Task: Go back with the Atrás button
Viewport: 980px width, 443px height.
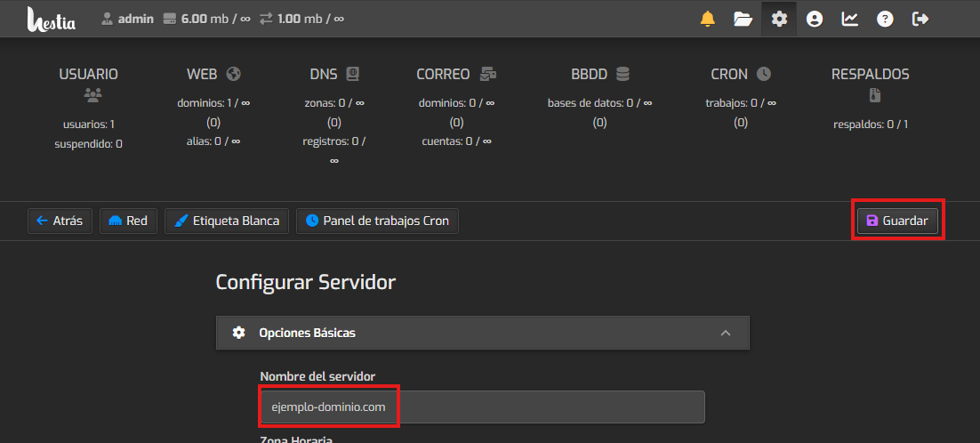Action: tap(60, 221)
